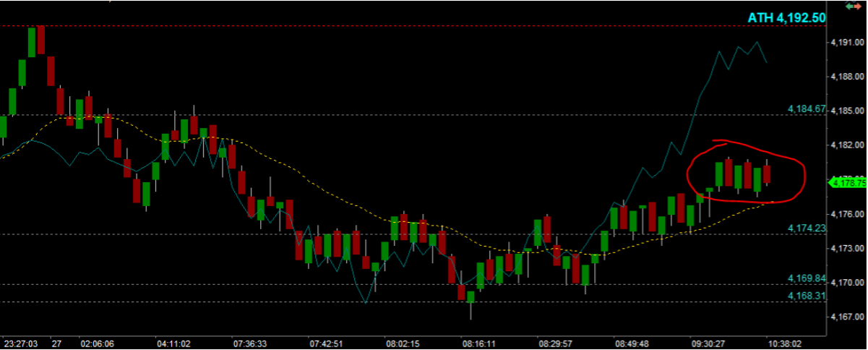
Task: Select the 4,184.67 level label
Action: point(807,108)
